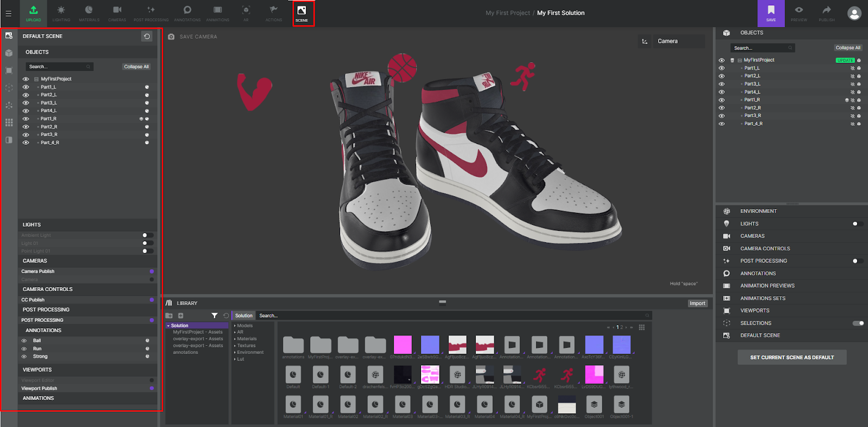Open the Cameras toolbar icon

coord(117,13)
